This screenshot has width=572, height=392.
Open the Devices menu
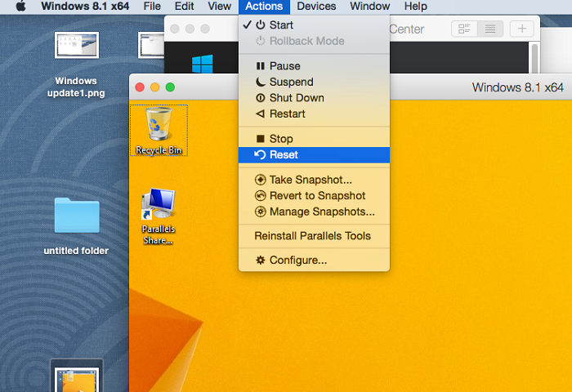tap(316, 7)
